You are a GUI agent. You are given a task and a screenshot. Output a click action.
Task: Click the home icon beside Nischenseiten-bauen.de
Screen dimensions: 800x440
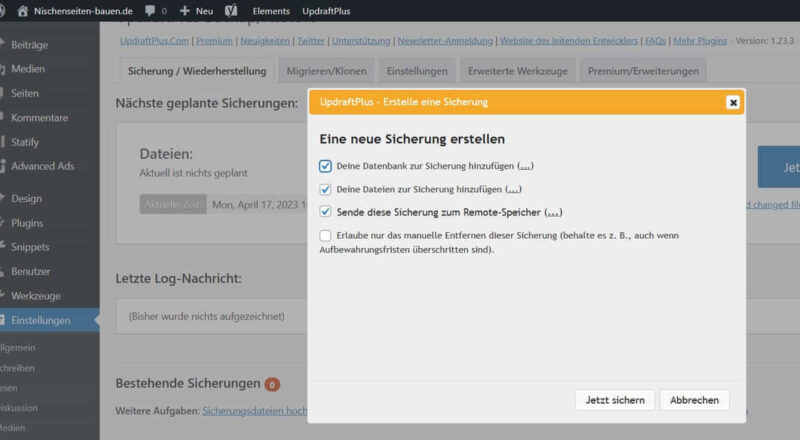(22, 11)
